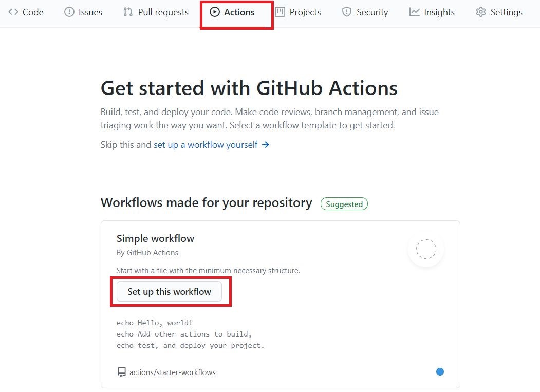This screenshot has height=392, width=540.
Task: Click the Issues circle icon
Action: pyautogui.click(x=69, y=12)
